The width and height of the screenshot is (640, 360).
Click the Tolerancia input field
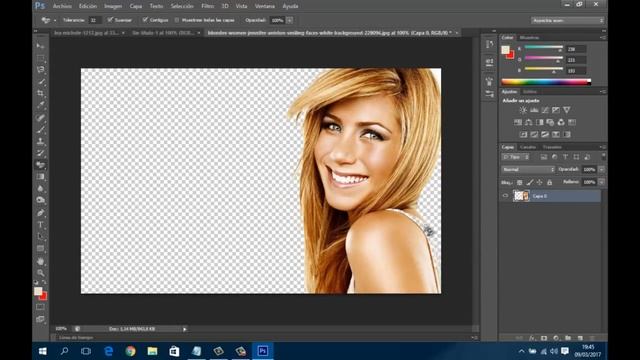[95, 20]
